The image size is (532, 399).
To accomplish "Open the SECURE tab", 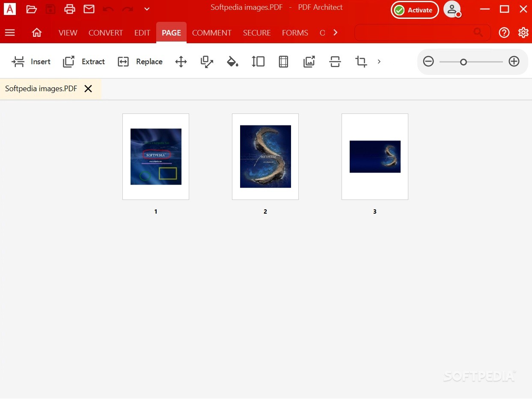I will pos(257,33).
